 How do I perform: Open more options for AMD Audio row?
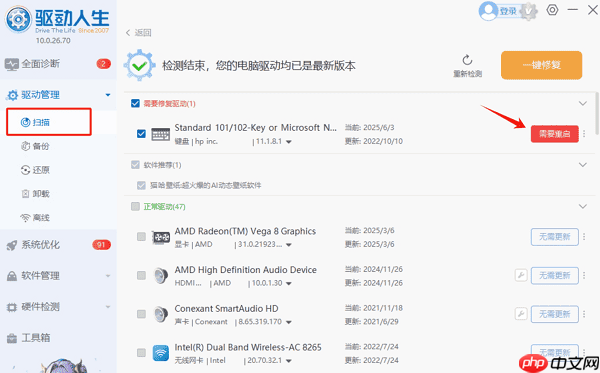[584, 275]
